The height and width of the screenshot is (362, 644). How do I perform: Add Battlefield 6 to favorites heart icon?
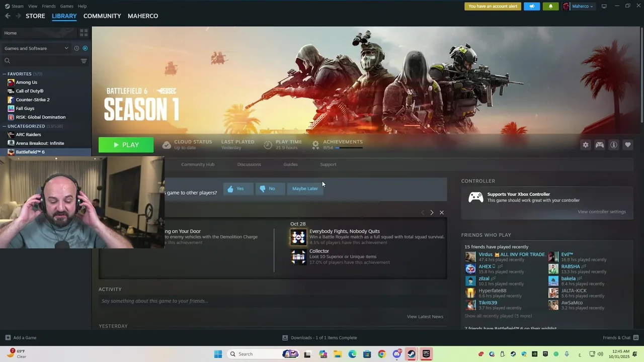click(628, 145)
